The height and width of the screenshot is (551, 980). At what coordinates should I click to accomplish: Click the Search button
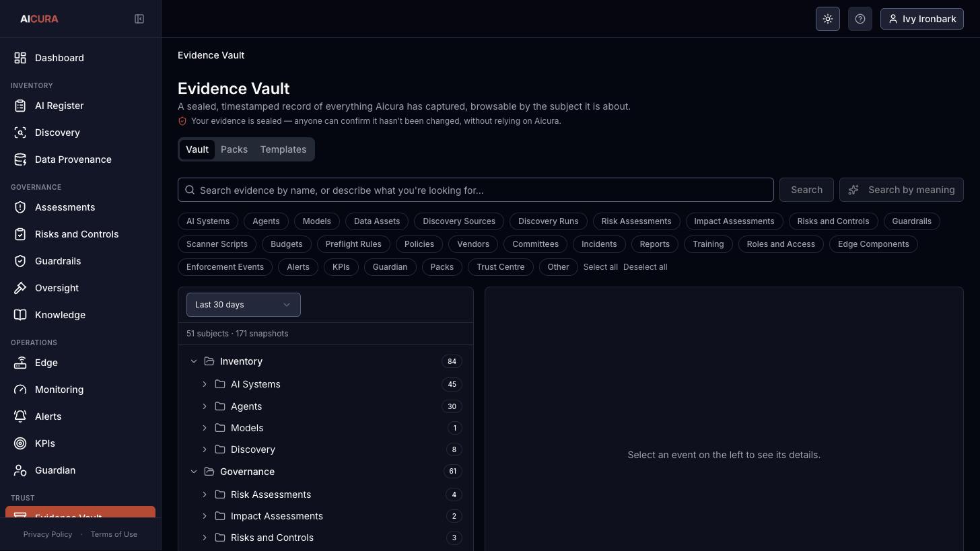click(x=806, y=190)
